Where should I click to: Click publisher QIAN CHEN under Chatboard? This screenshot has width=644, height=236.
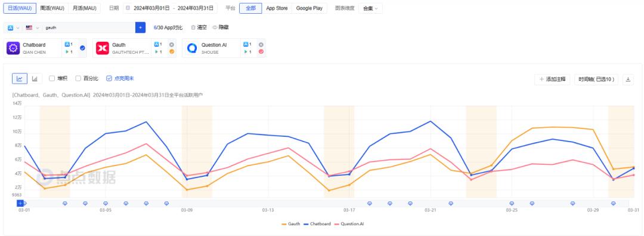click(x=34, y=53)
